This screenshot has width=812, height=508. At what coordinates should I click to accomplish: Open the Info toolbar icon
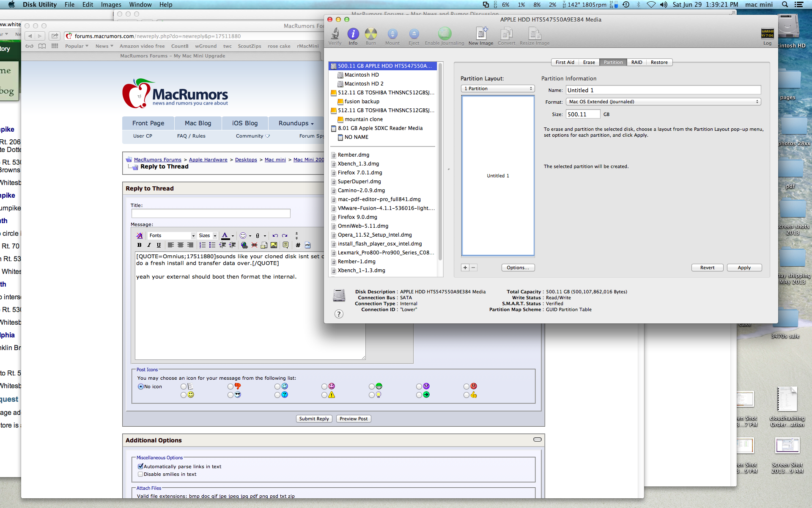point(353,36)
